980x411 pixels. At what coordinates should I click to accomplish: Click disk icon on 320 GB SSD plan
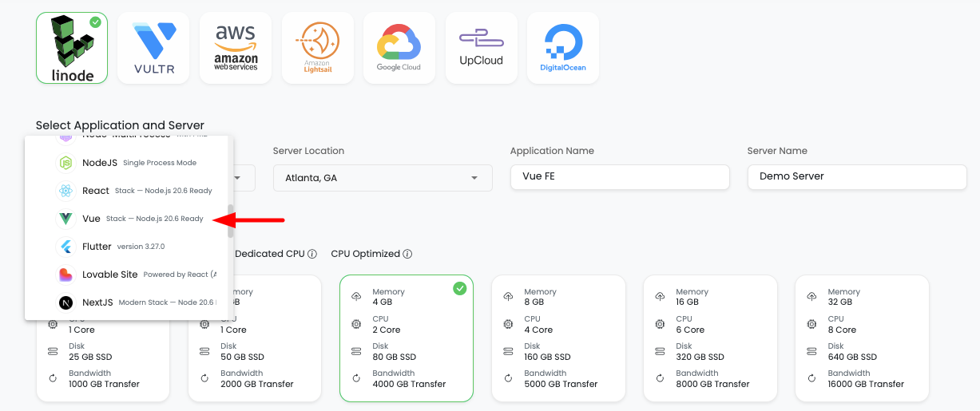click(660, 351)
